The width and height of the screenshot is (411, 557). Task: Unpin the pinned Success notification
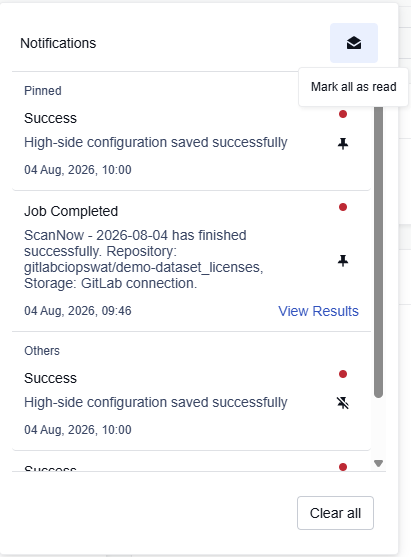click(x=343, y=144)
